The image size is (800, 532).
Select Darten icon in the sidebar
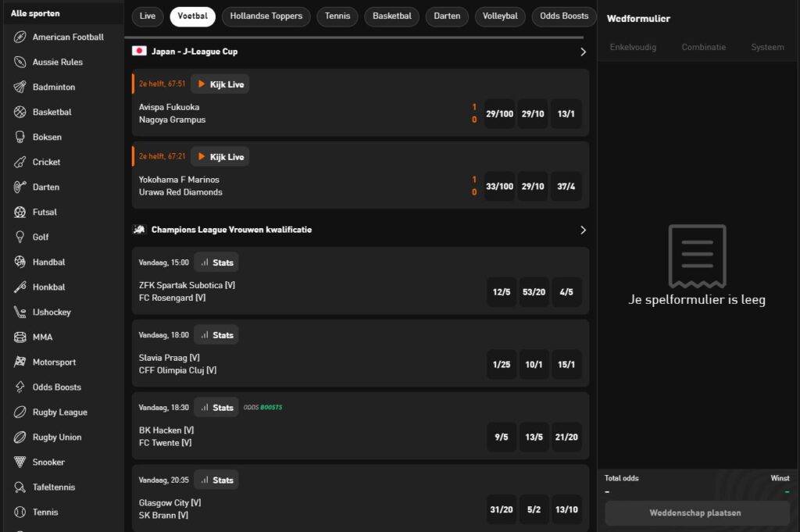[20, 187]
